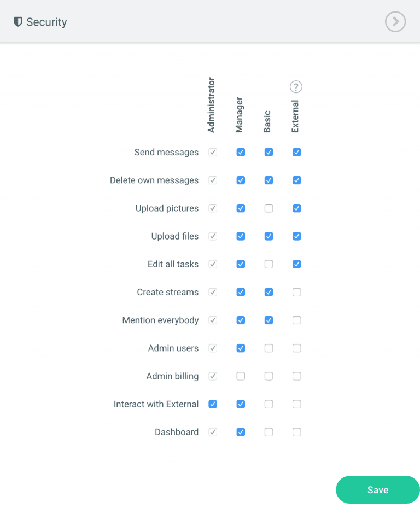Uncheck Send messages for Manager

pyautogui.click(x=241, y=153)
